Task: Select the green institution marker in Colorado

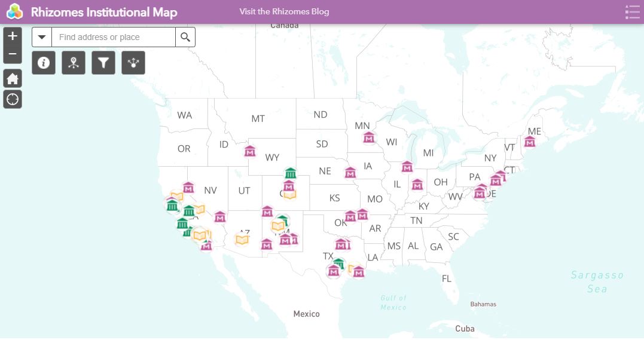Action: click(x=291, y=174)
